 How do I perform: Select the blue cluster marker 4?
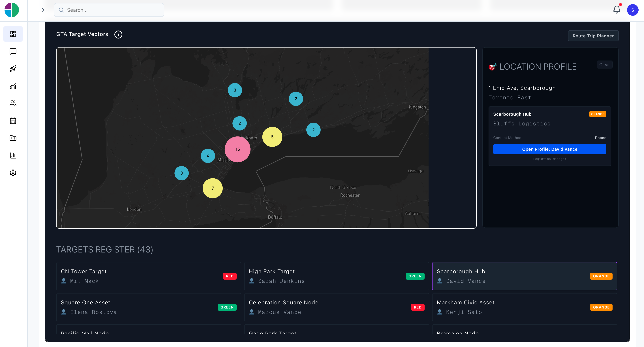click(x=208, y=156)
